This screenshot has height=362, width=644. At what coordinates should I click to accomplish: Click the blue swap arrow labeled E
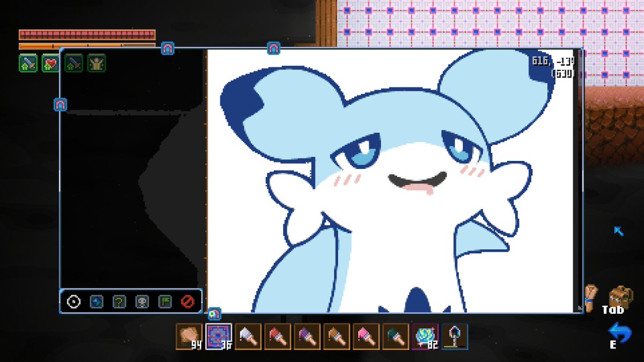[x=620, y=335]
